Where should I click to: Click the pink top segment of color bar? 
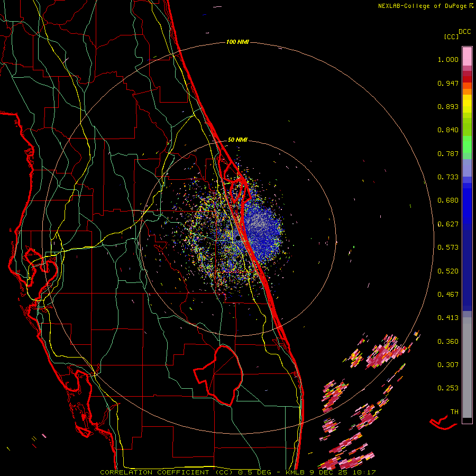467,56
